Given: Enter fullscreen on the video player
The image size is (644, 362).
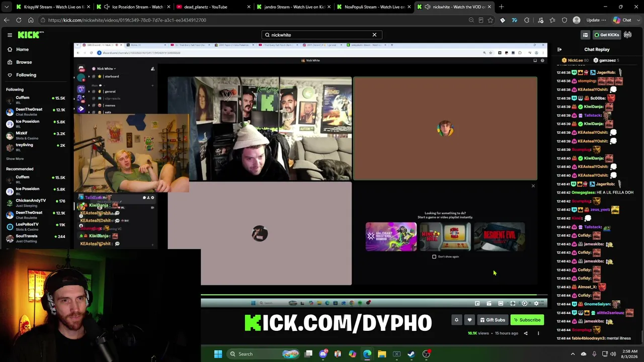Looking at the screenshot, I should click(x=513, y=303).
